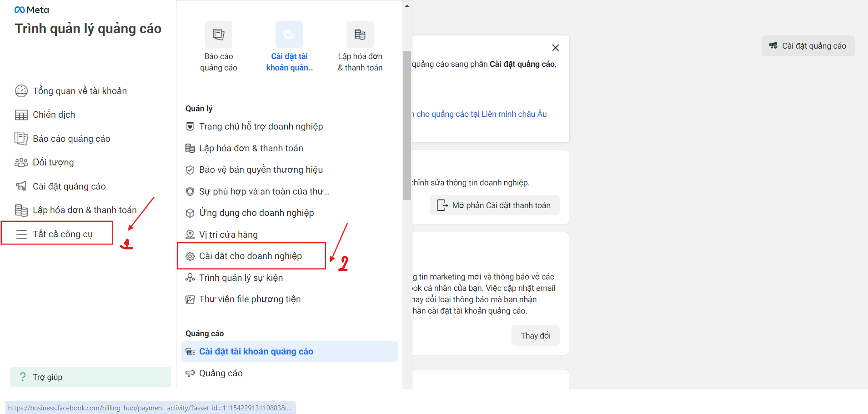This screenshot has width=868, height=414.
Task: Click the Sự phù hợp và an toàn icon
Action: (x=190, y=191)
